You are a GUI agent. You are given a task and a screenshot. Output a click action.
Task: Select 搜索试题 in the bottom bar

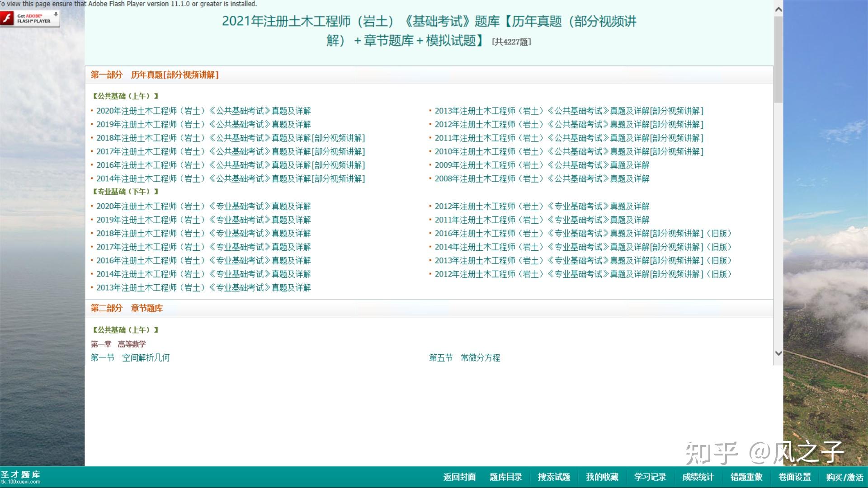click(554, 477)
